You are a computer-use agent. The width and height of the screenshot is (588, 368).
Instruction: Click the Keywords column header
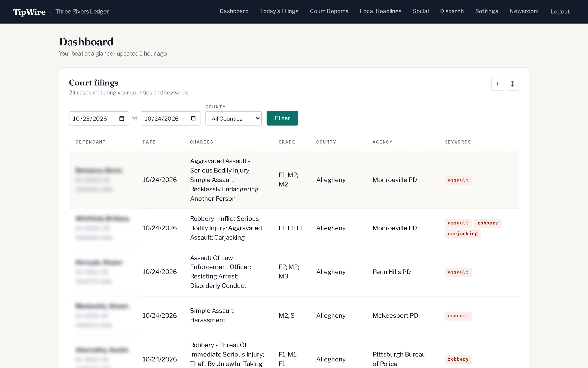[457, 142]
